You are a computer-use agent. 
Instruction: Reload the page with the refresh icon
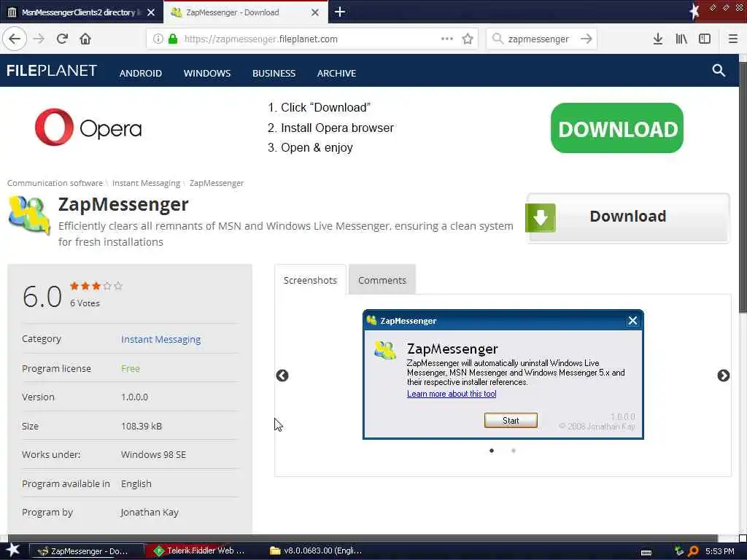pos(62,39)
